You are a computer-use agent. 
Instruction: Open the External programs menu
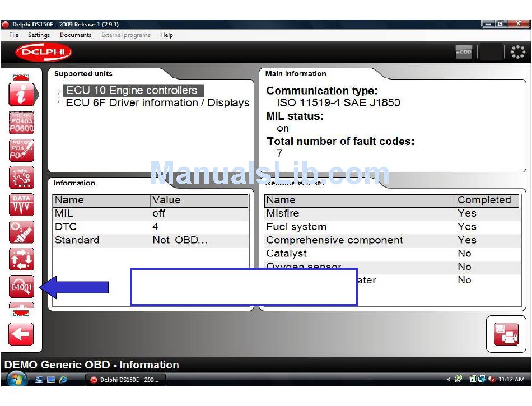coord(126,35)
